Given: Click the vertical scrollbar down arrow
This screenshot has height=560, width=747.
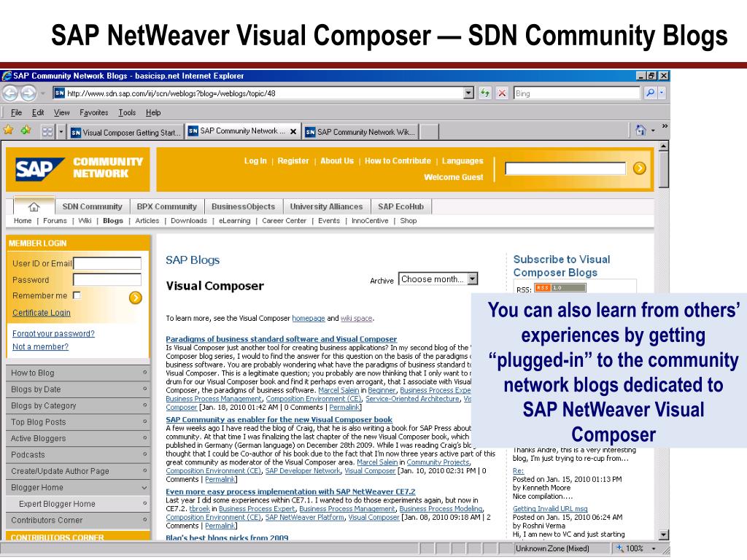Looking at the screenshot, I should (664, 534).
